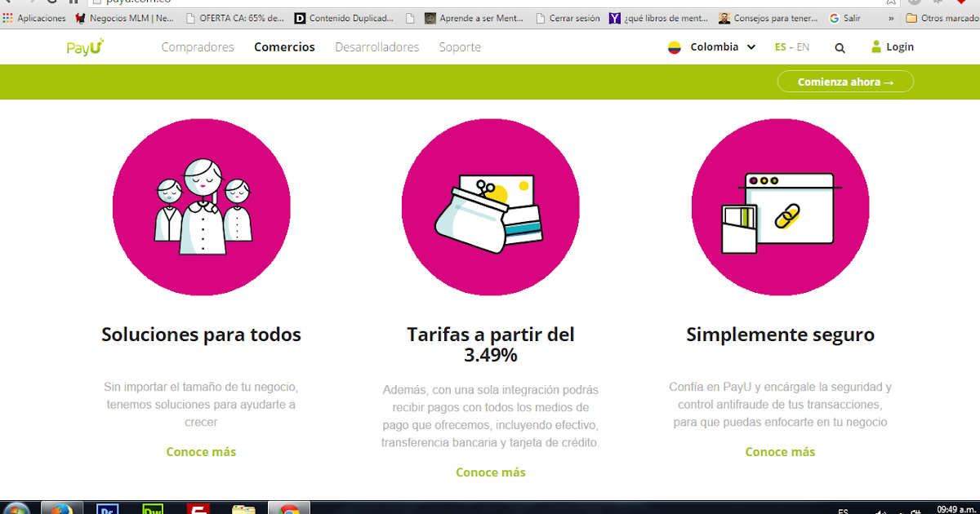Click the Login person icon
The width and height of the screenshot is (980, 514).
click(875, 47)
